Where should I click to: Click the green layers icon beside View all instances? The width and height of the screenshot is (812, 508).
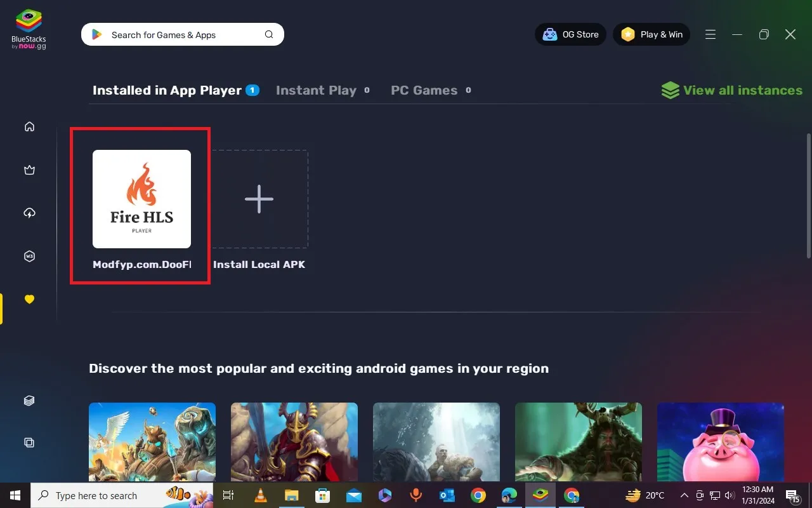[670, 90]
